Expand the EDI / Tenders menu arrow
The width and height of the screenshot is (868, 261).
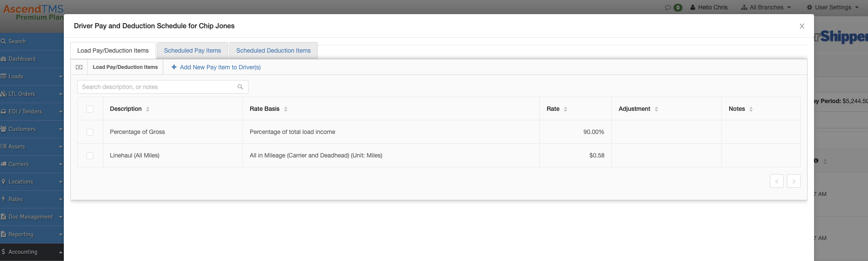(x=61, y=112)
